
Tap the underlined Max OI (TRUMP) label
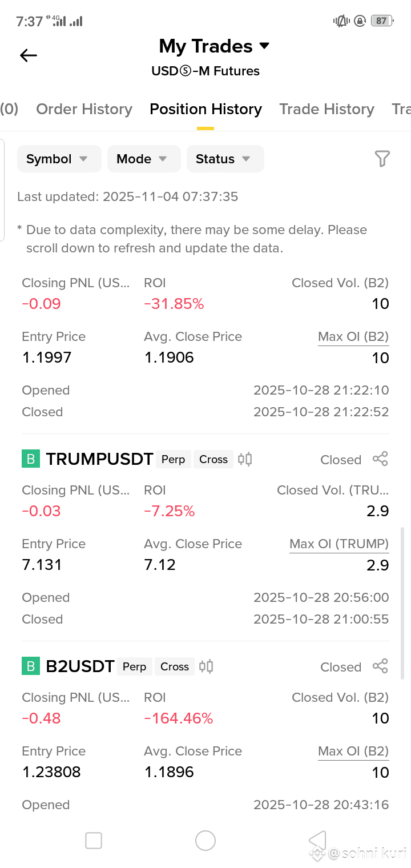click(x=339, y=544)
